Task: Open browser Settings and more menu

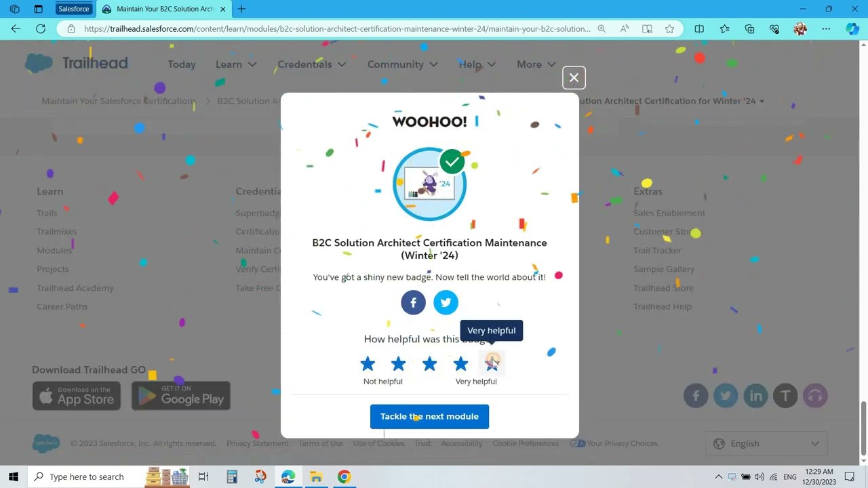Action: (x=826, y=28)
